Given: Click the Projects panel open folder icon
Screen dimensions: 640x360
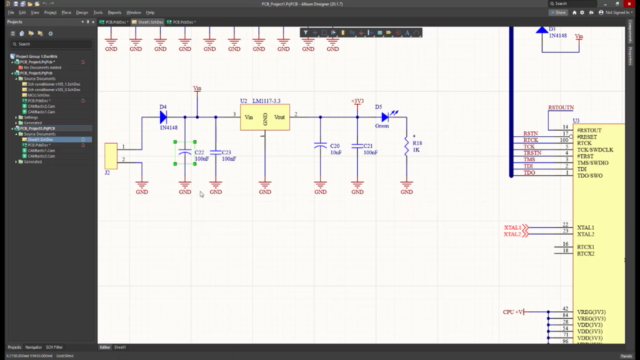Looking at the screenshot, I should tap(31, 33).
